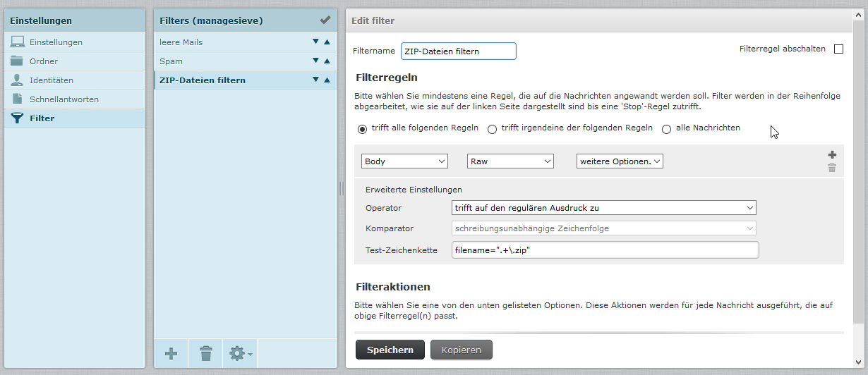
Task: Delete the Body rule using trash icon
Action: pos(832,168)
